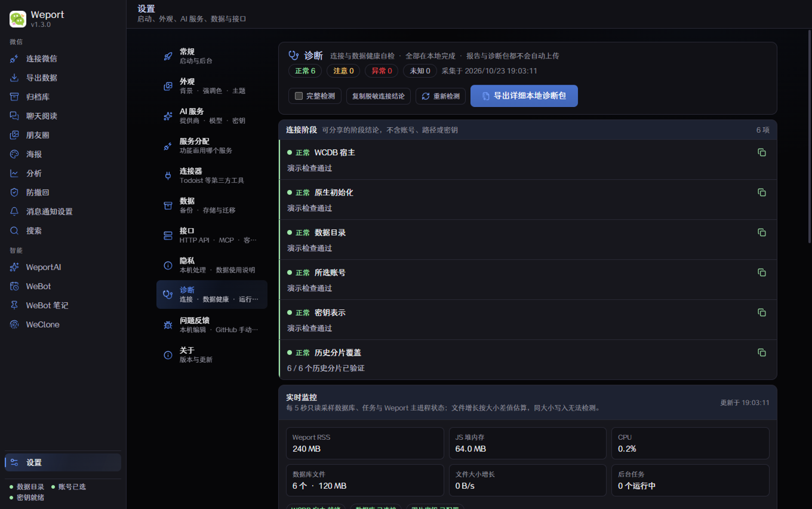The image size is (812, 509).
Task: Open the 数据 settings tab
Action: click(212, 205)
